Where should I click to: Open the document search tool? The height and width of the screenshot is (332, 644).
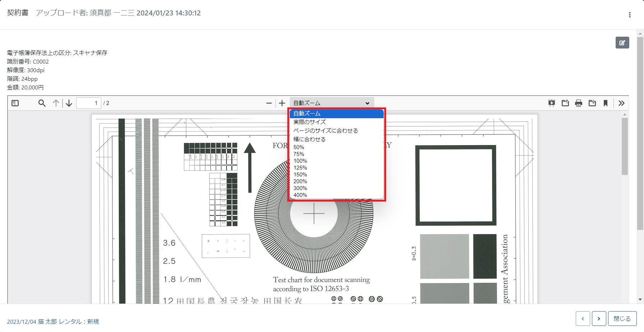pos(42,103)
